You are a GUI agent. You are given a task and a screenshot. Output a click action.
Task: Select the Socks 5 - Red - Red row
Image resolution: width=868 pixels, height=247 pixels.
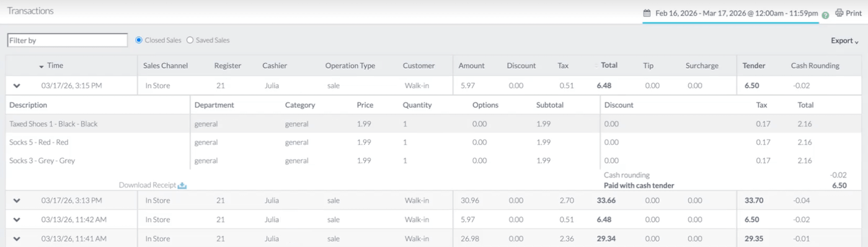434,142
